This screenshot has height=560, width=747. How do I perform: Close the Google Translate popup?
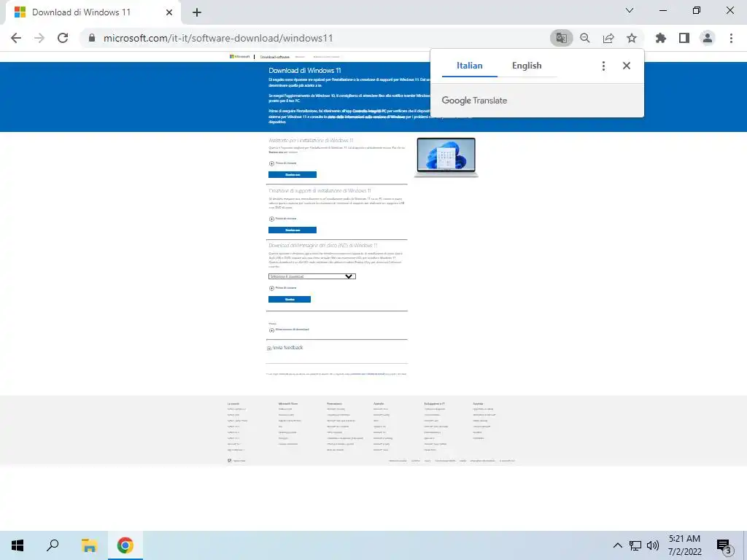(x=627, y=66)
